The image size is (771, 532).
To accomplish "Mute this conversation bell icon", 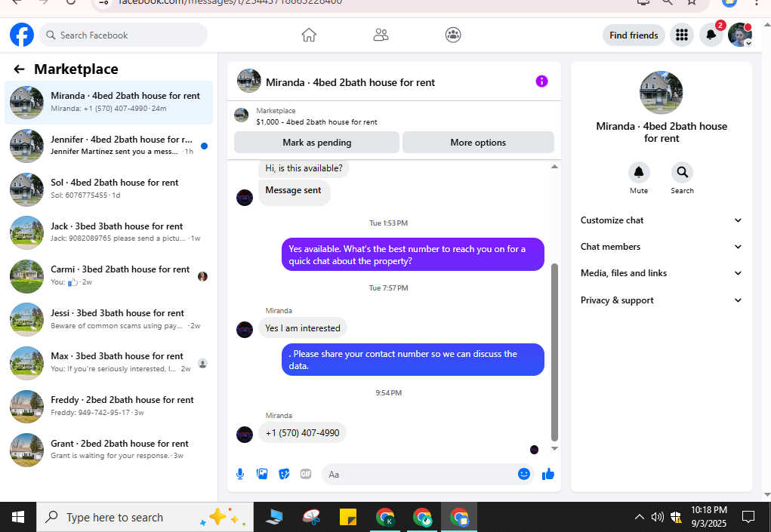I will pos(639,172).
